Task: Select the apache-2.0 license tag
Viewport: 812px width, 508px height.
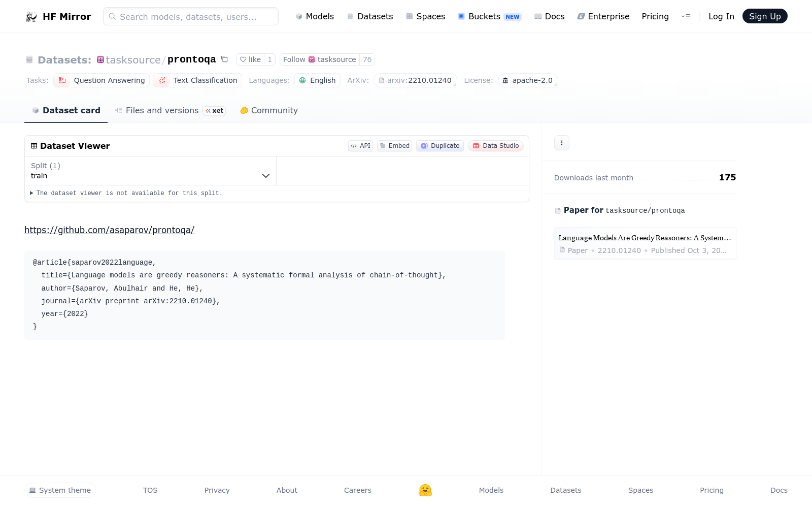Action: 528,80
